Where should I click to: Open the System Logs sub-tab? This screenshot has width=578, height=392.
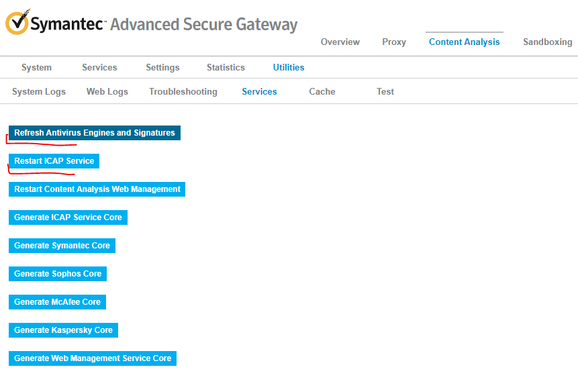click(39, 91)
